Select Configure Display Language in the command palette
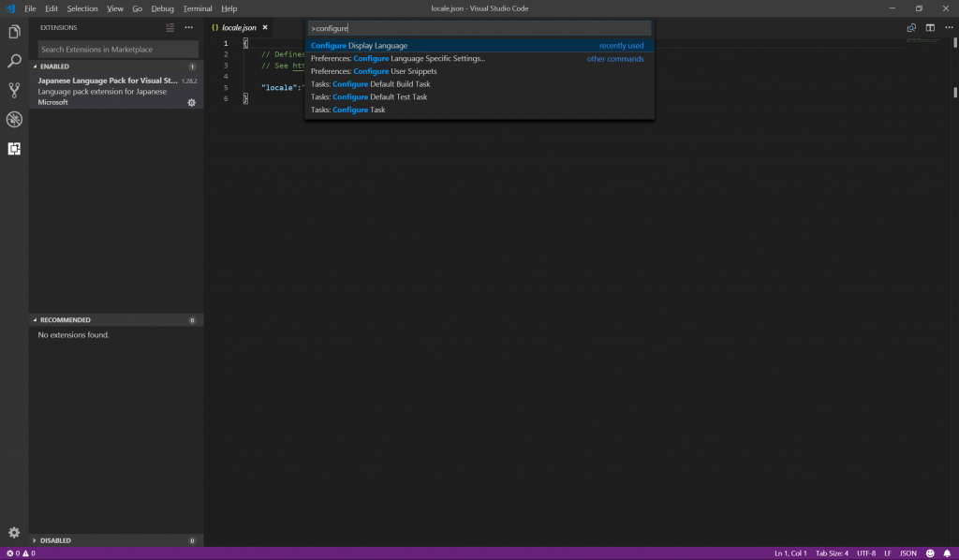 393,45
